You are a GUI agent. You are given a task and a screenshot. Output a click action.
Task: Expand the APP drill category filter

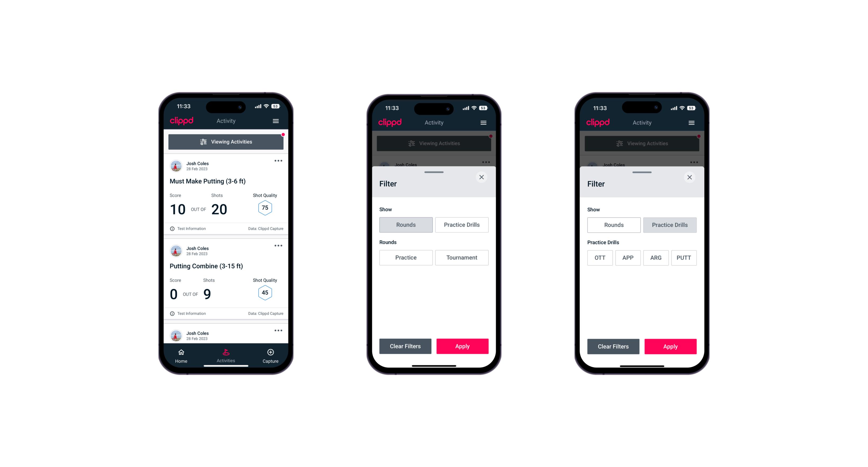(628, 258)
